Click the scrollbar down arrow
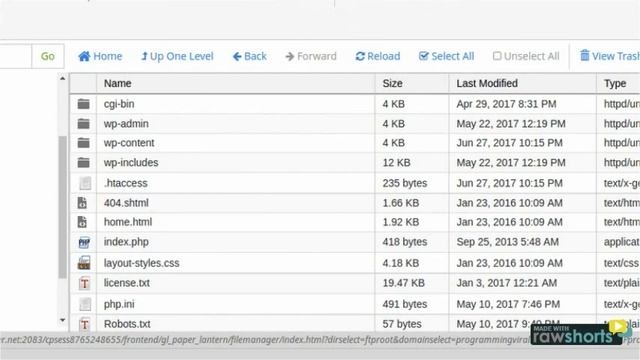Image resolution: width=640 pixels, height=360 pixels. [x=62, y=320]
